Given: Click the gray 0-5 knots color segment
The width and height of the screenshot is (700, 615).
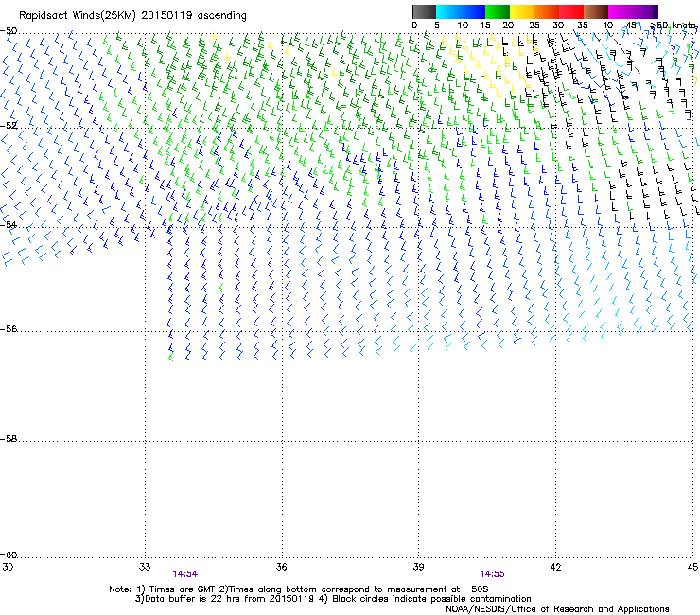Looking at the screenshot, I should pos(424,11).
